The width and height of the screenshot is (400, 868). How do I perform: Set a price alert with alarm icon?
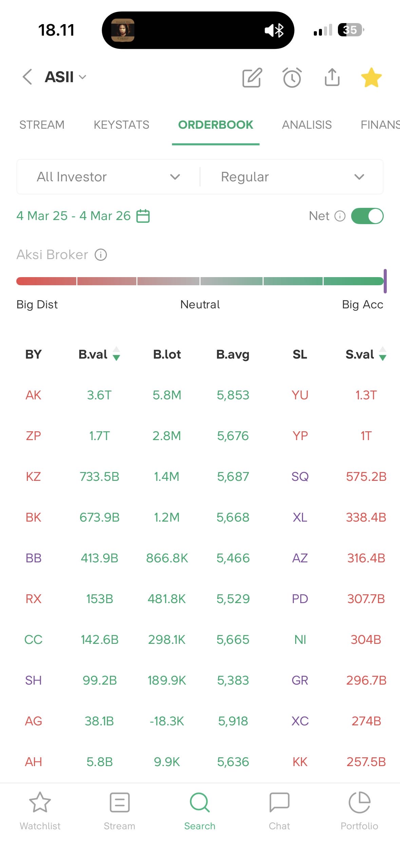(x=292, y=77)
